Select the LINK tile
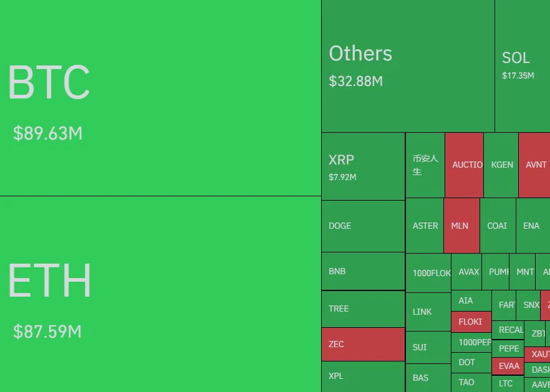This screenshot has width=550, height=392. click(x=428, y=312)
